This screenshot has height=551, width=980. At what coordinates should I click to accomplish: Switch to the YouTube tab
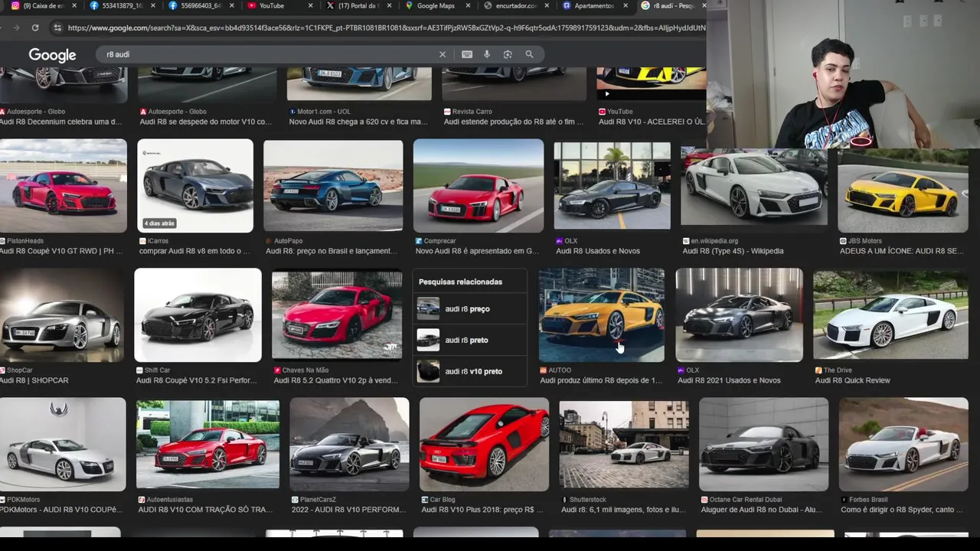tap(279, 5)
